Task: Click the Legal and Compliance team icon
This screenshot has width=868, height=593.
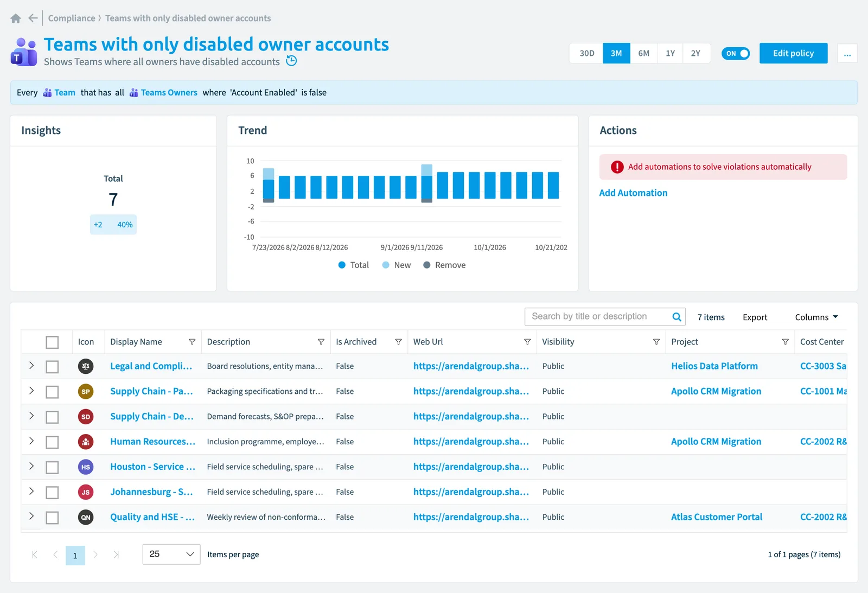Action: click(86, 366)
